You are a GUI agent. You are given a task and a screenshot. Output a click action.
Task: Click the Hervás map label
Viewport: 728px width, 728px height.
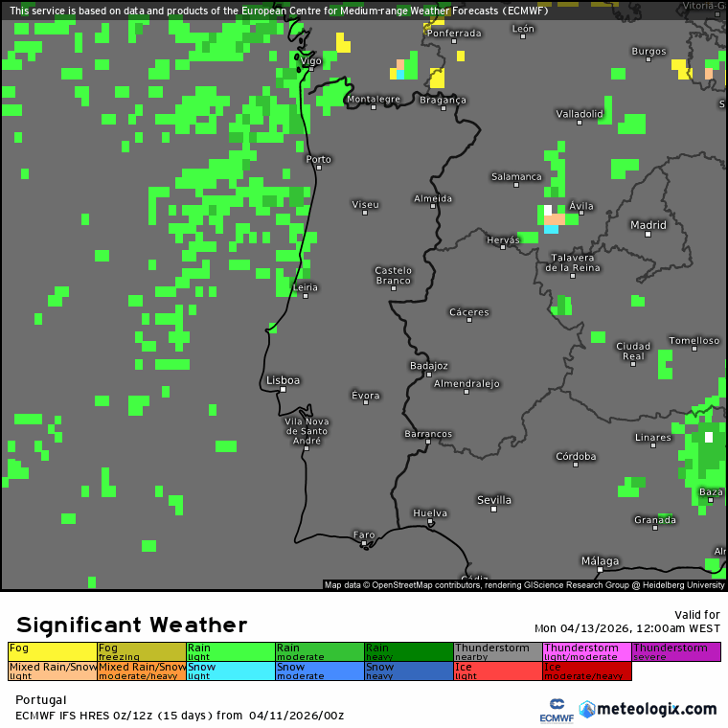(503, 240)
